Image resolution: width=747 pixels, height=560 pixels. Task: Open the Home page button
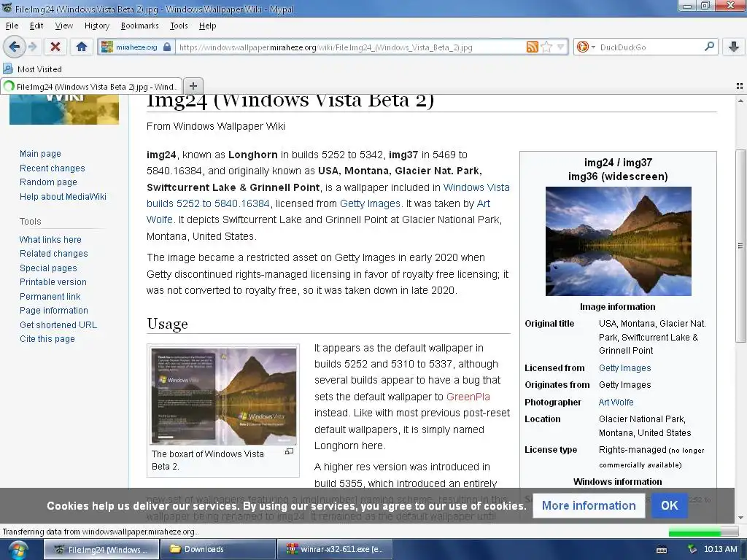[x=82, y=47]
